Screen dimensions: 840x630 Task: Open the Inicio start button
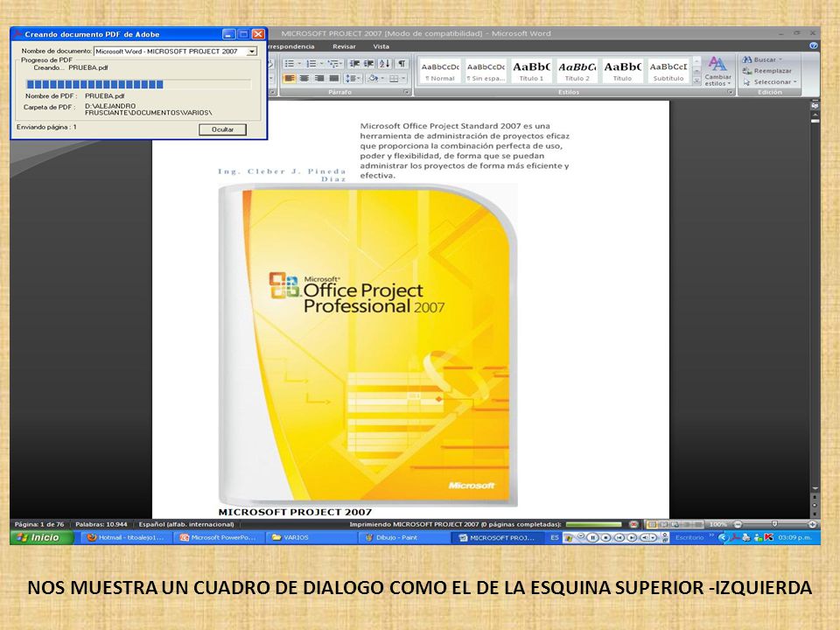[x=41, y=537]
